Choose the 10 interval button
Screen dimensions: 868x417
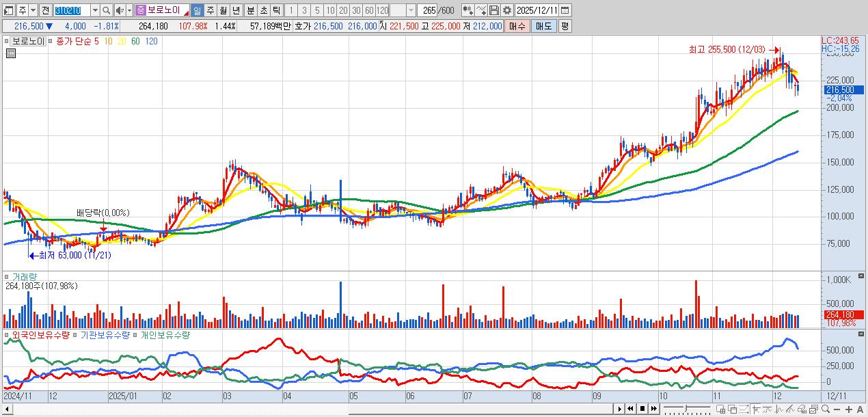[330, 10]
